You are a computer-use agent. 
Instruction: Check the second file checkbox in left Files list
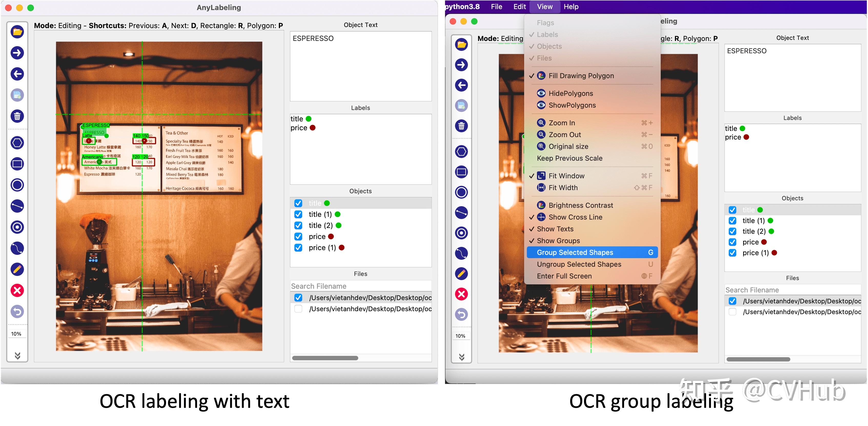point(298,309)
